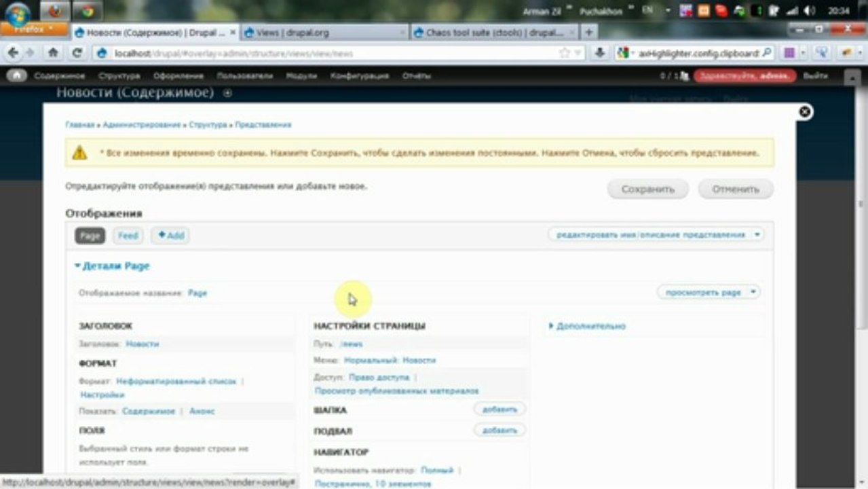Collapse the Детали Page section

coord(112,266)
